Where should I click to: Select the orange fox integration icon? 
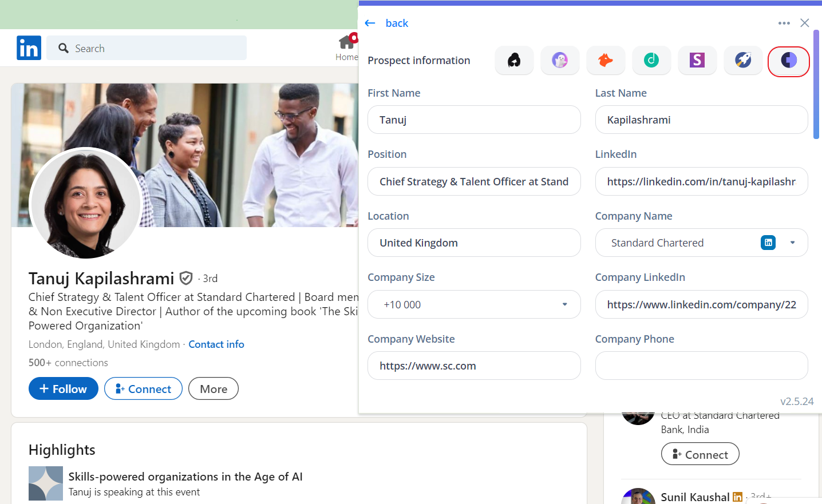tap(606, 60)
